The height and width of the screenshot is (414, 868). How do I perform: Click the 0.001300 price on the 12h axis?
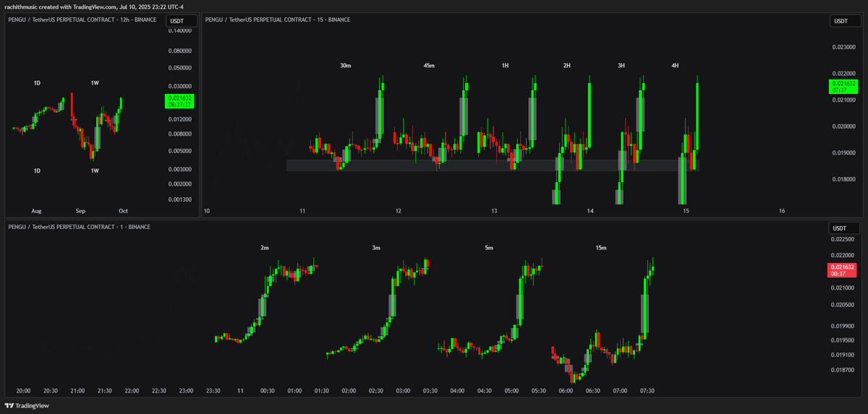pyautogui.click(x=180, y=199)
